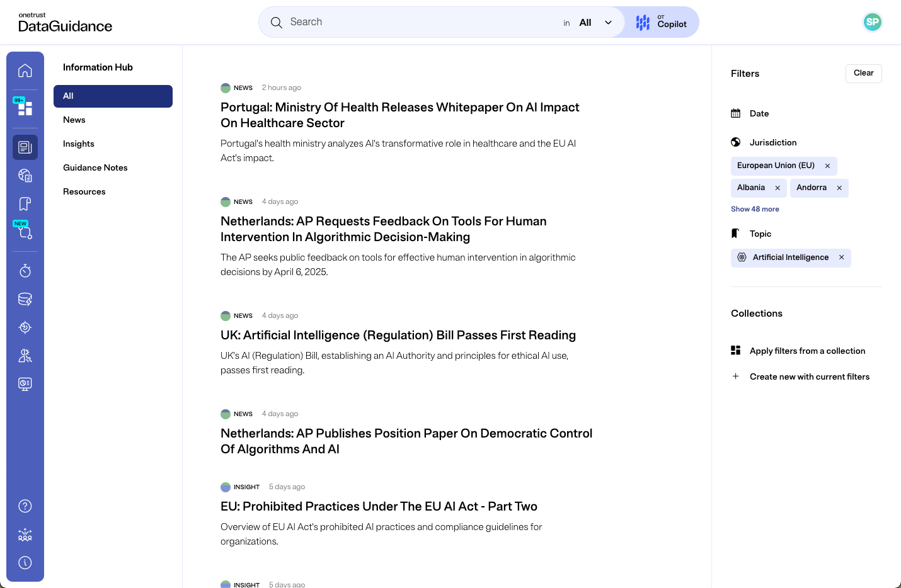Open the help question mark icon

[x=25, y=506]
